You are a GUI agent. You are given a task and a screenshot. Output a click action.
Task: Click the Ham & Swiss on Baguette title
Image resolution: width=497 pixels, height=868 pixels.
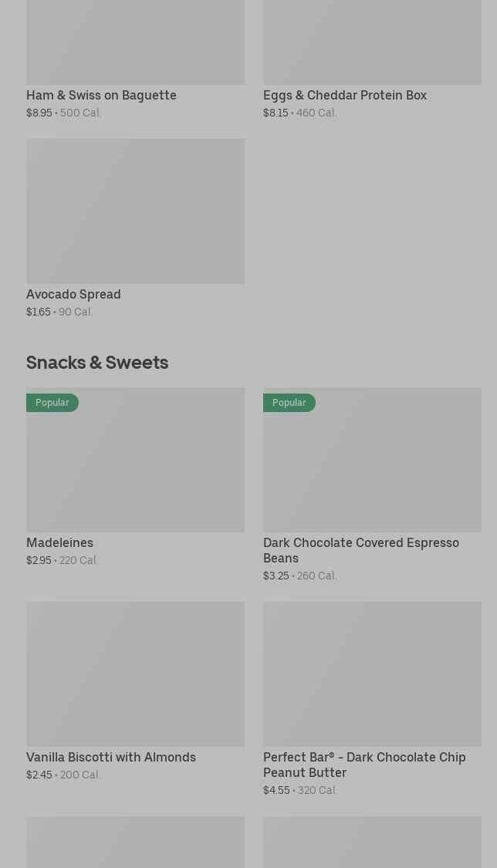[x=101, y=95]
